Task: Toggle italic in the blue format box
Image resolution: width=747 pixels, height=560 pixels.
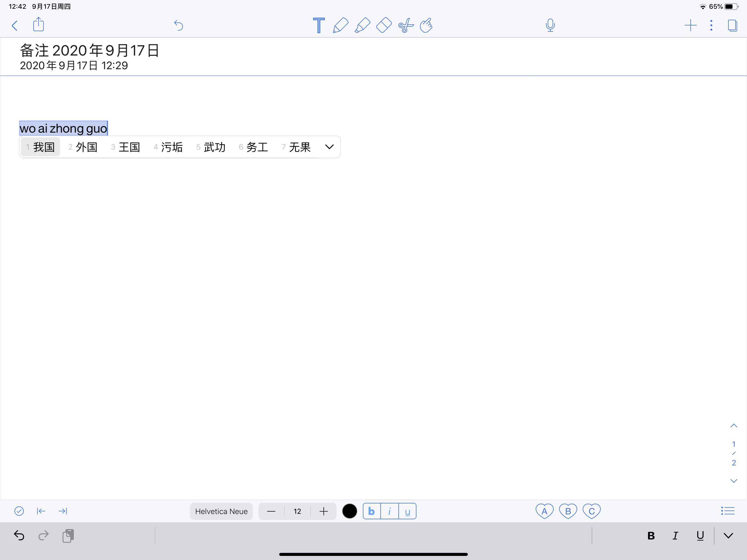Action: point(389,511)
